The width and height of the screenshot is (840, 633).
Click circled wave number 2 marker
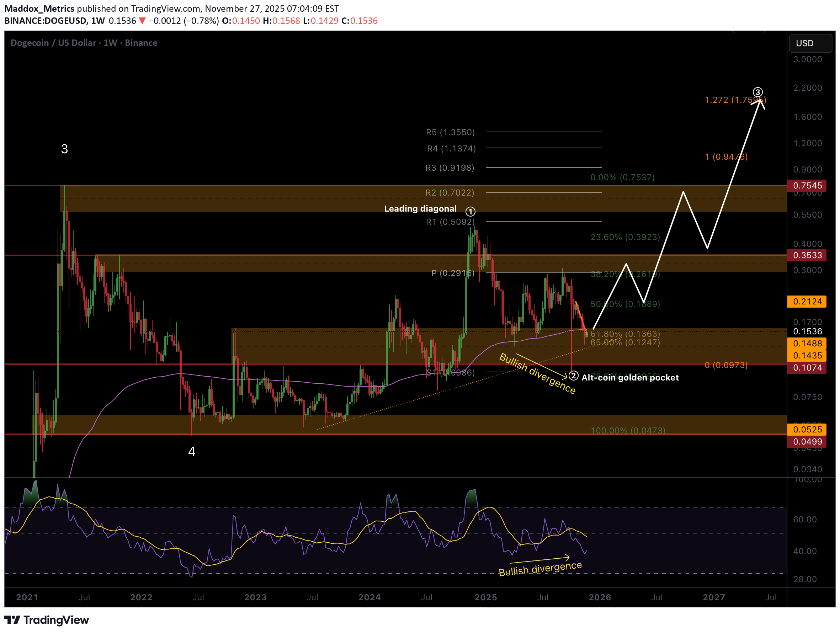tap(573, 376)
